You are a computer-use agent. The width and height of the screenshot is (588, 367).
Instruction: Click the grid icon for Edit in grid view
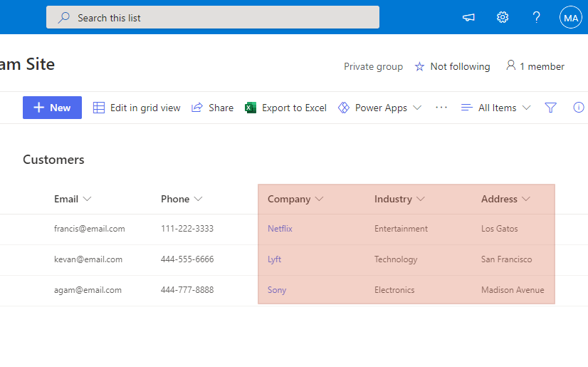click(99, 108)
